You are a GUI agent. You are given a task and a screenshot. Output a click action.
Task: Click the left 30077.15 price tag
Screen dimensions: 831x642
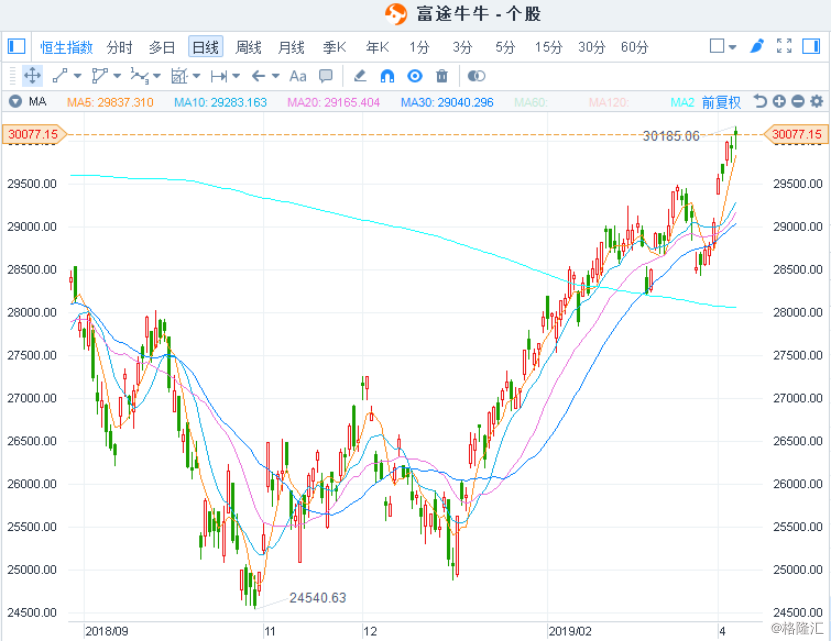pos(34,134)
